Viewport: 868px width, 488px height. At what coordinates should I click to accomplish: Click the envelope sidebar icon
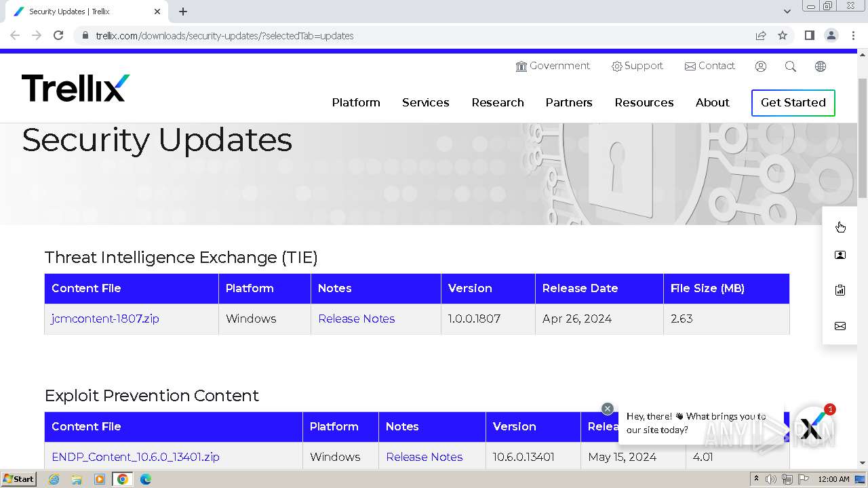tap(840, 326)
